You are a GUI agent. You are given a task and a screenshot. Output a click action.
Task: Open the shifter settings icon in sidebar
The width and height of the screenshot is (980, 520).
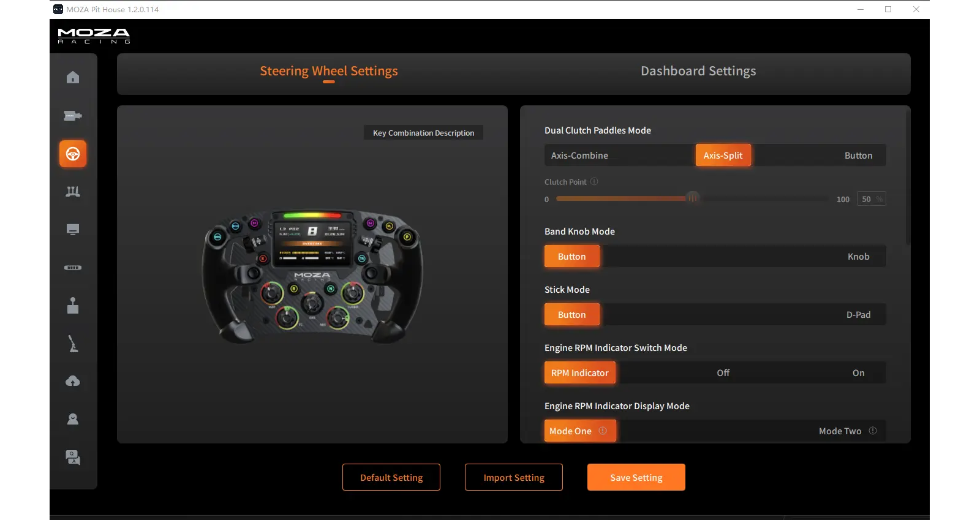(x=73, y=306)
